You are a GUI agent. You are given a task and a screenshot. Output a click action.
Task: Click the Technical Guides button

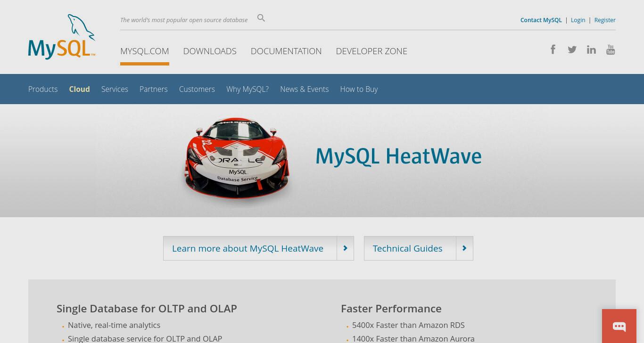419,248
